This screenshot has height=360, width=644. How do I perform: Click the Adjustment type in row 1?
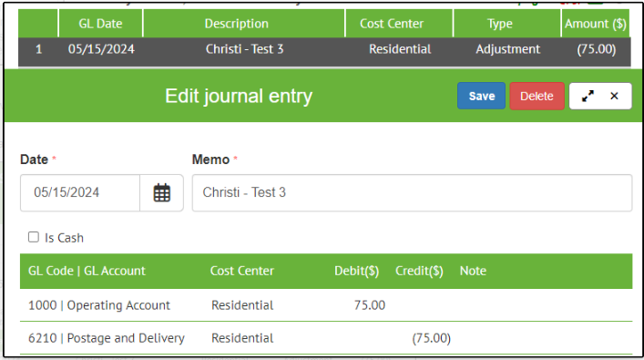pos(507,49)
